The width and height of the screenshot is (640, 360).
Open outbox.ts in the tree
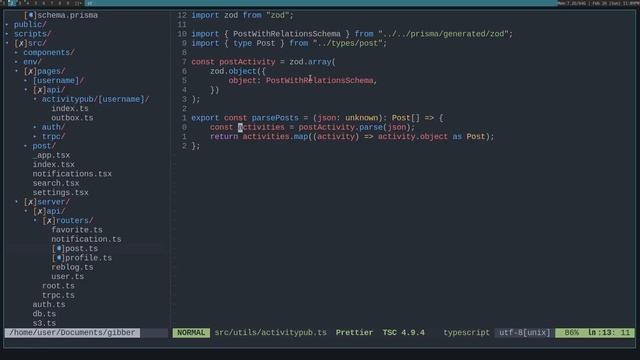pyautogui.click(x=72, y=118)
